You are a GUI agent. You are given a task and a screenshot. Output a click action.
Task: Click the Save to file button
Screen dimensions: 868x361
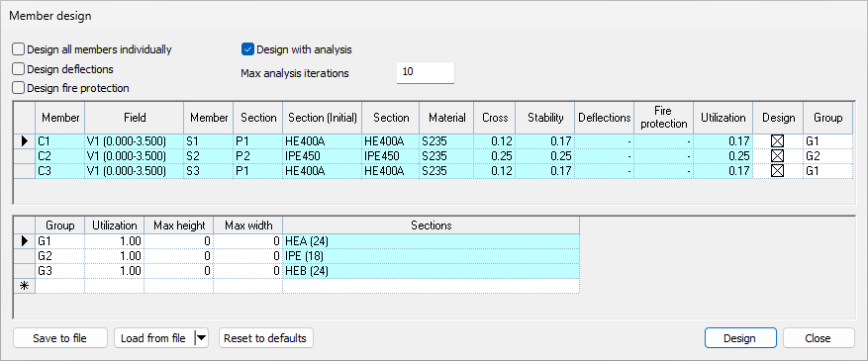59,338
